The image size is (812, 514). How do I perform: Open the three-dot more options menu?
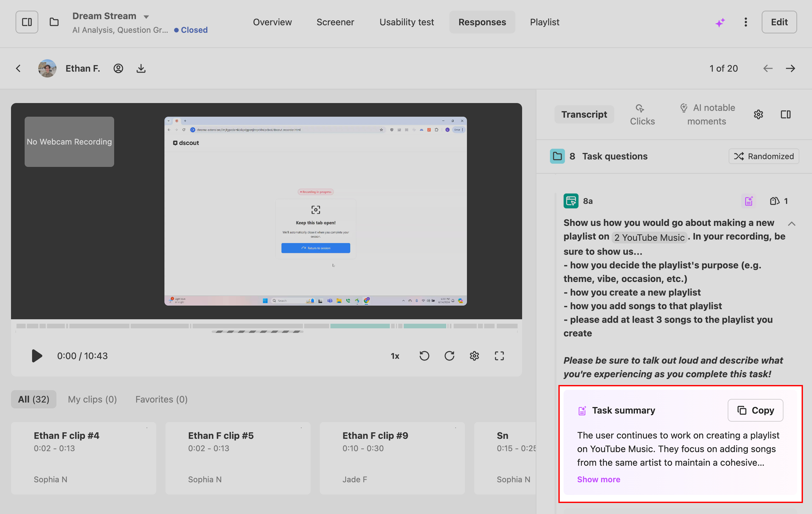coord(746,22)
